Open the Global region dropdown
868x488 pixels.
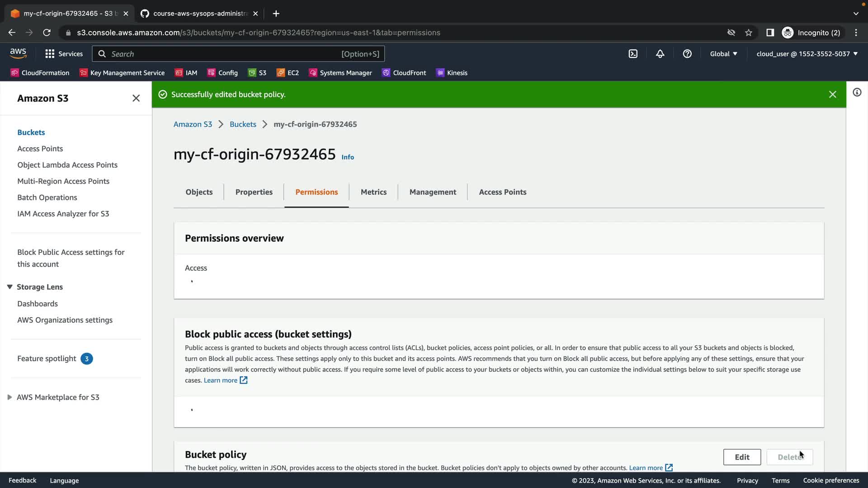(x=723, y=54)
